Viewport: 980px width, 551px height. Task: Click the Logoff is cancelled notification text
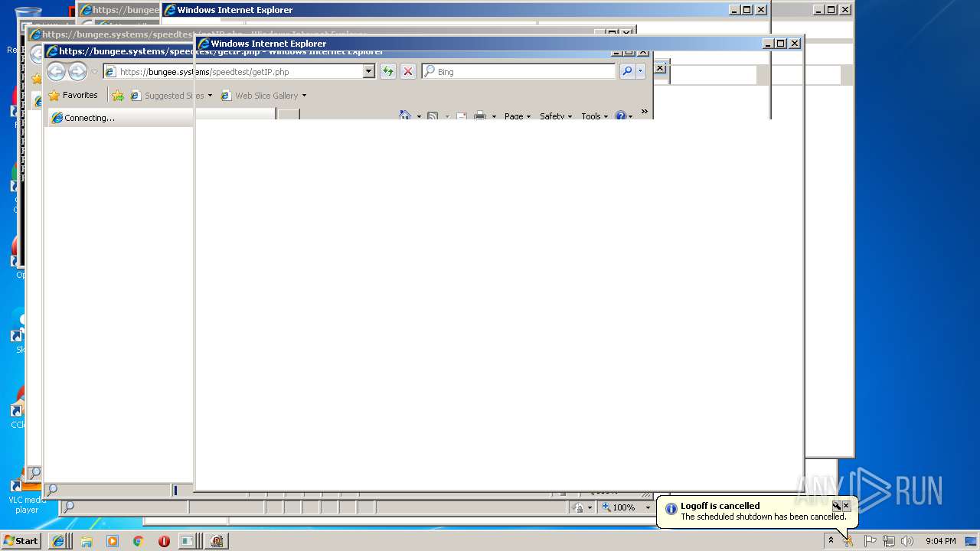(720, 506)
